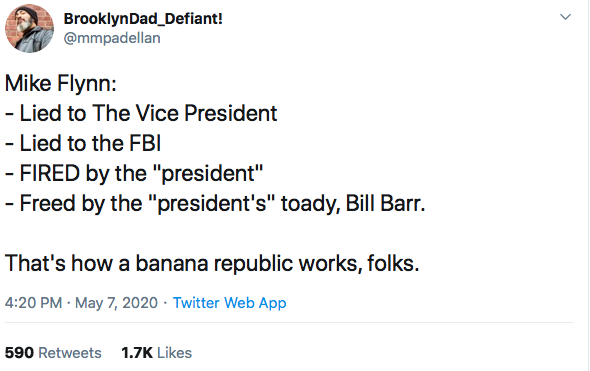View the 590 Retweets list
The height and width of the screenshot is (371, 590).
click(53, 353)
